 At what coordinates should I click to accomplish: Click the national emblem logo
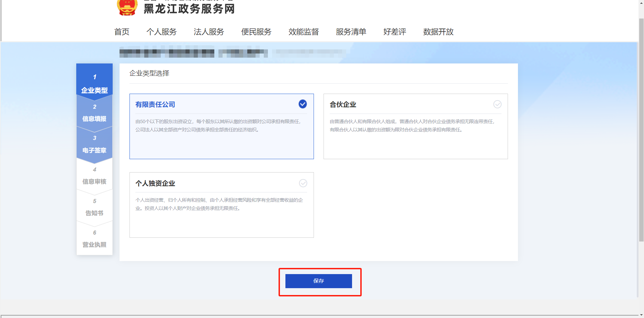coord(127,8)
